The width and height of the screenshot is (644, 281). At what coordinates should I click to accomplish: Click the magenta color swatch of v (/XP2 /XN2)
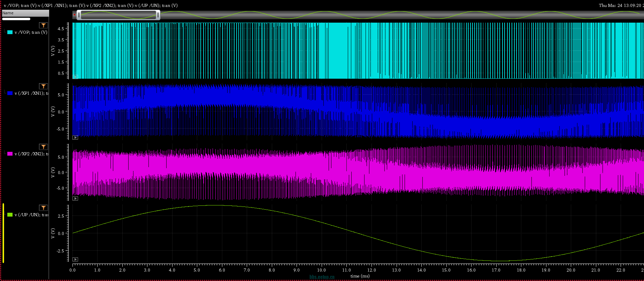click(x=10, y=154)
